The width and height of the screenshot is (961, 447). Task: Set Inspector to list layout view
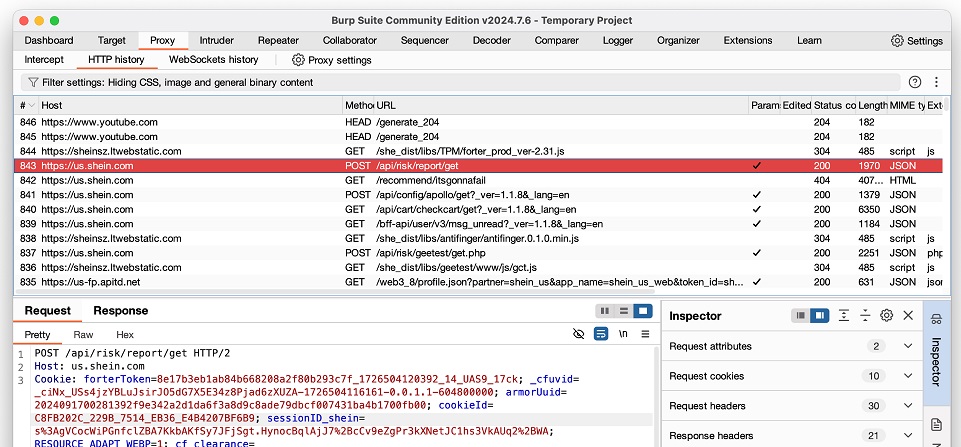[x=800, y=316]
